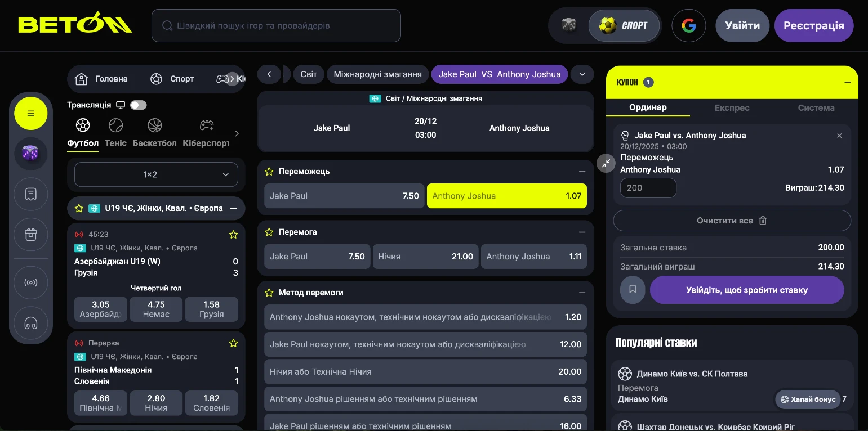Viewport: 868px width, 431px height.
Task: Minimize the Купон panel
Action: click(847, 82)
